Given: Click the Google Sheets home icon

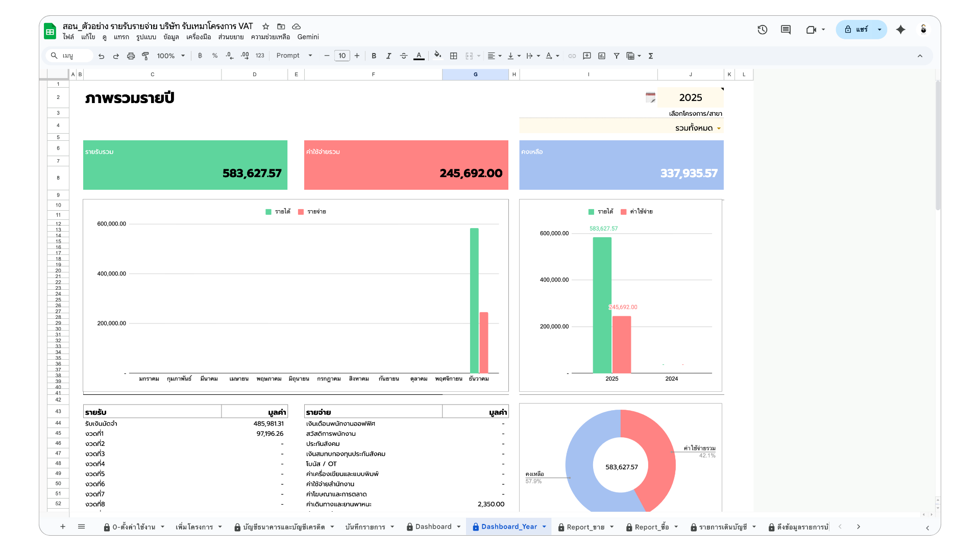Looking at the screenshot, I should click(50, 32).
